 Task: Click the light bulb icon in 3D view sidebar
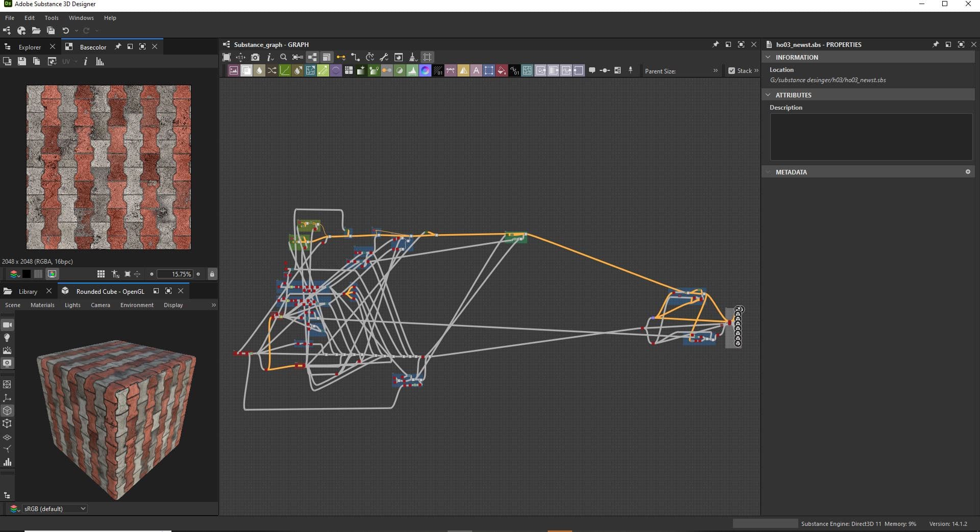[x=7, y=338]
